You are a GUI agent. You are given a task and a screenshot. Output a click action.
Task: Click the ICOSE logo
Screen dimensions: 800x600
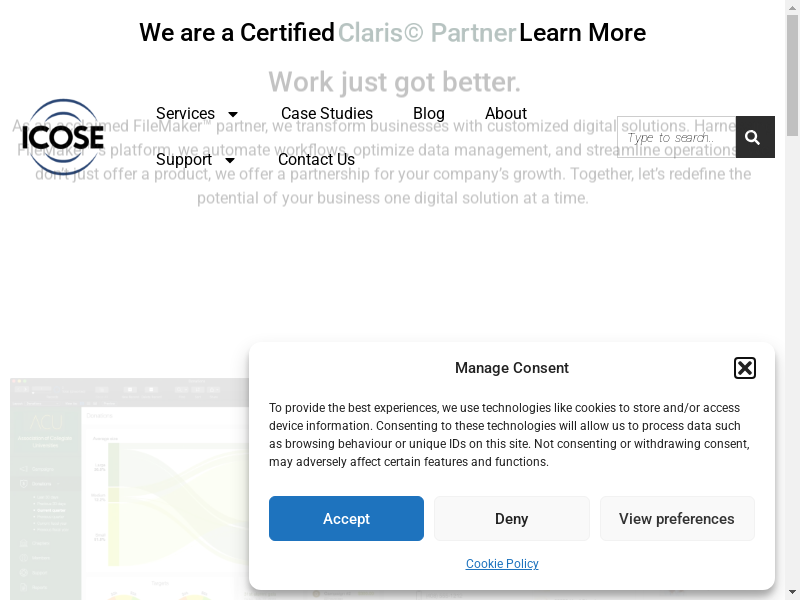(63, 137)
